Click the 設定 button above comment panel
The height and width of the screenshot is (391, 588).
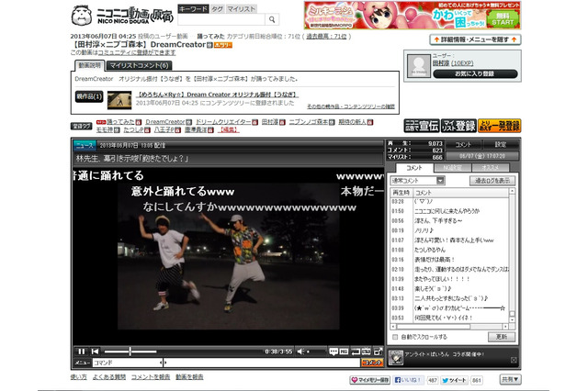pyautogui.click(x=501, y=145)
